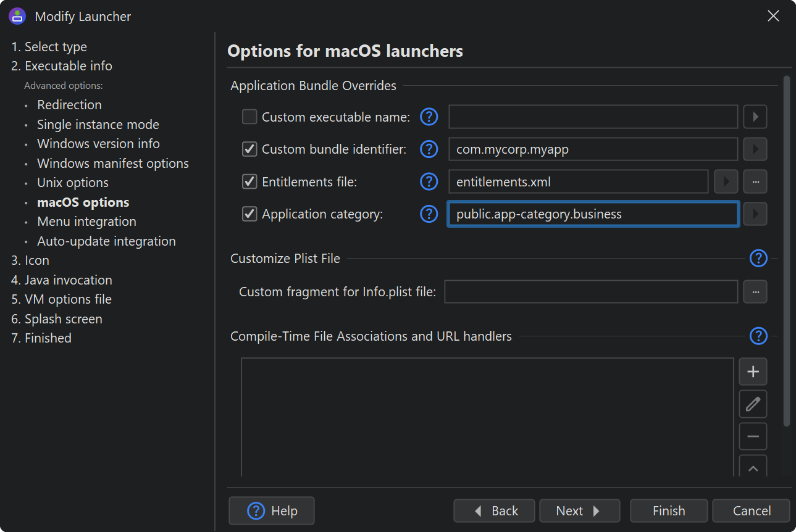Open variable arrow menu for Application category
Viewport: 796px width, 532px height.
click(x=755, y=214)
